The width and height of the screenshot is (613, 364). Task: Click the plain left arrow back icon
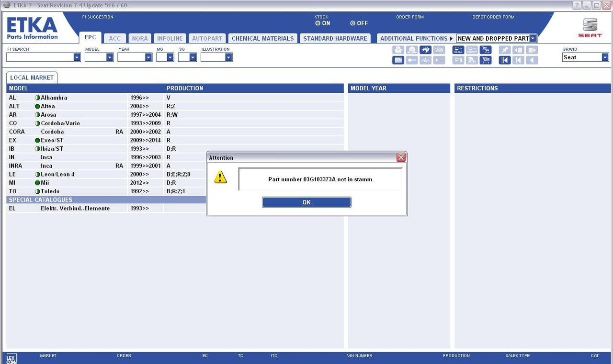pos(532,60)
